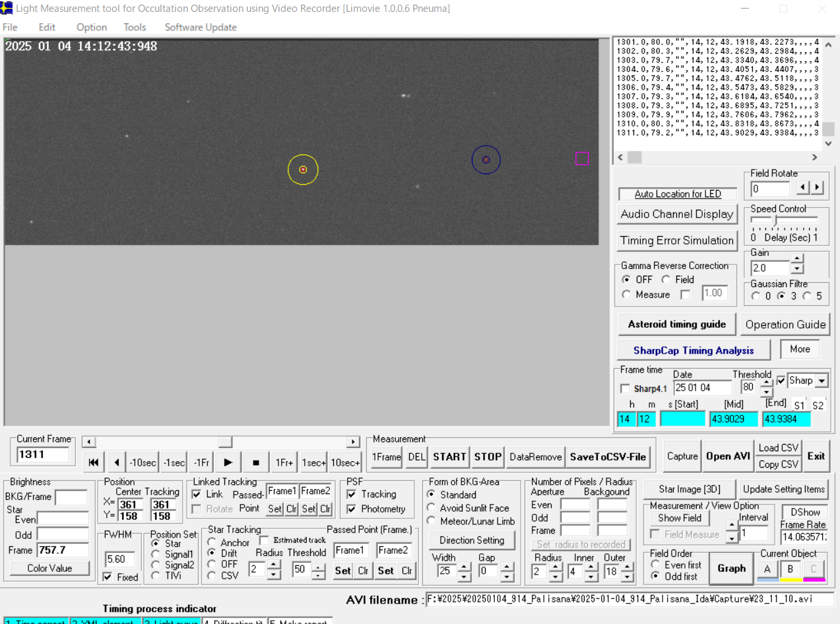The width and height of the screenshot is (840, 624).
Task: Increase the Gain value with up arrow
Action: click(x=797, y=259)
